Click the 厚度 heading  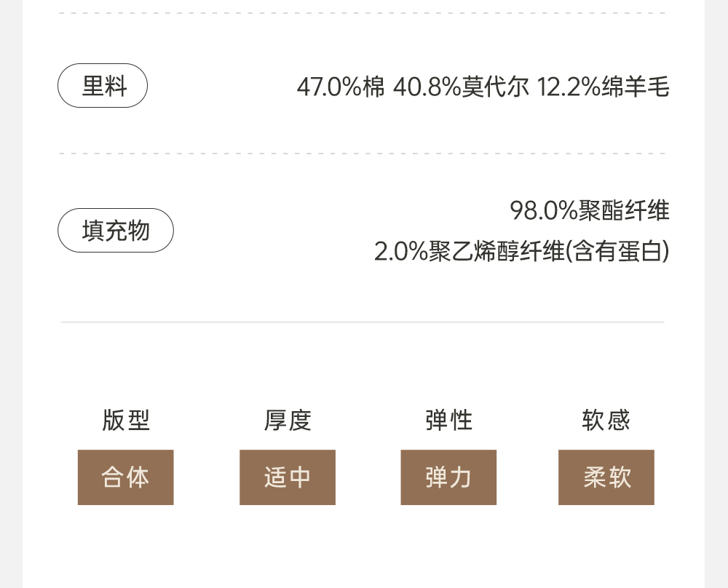[x=288, y=420]
